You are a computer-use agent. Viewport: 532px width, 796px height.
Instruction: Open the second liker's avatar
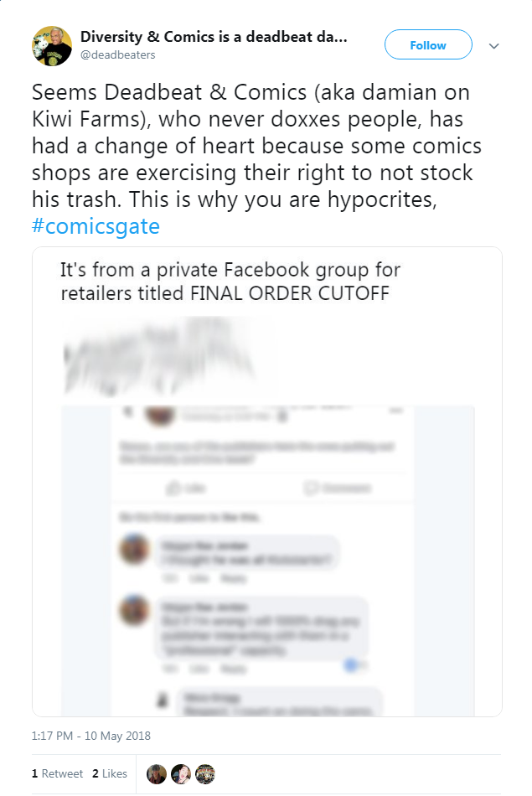point(181,773)
